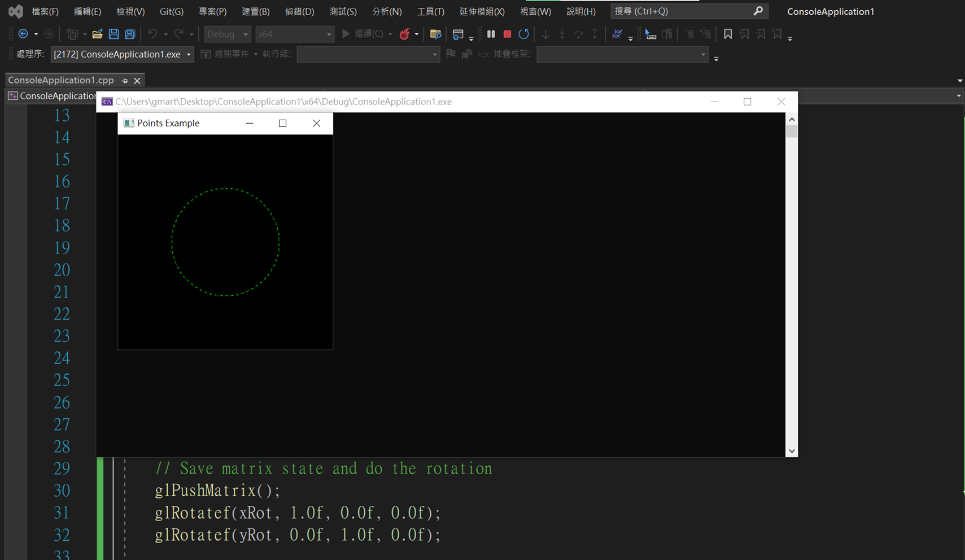Screen dimensions: 965x560
Task: Click the console window scrollbar down arrow
Action: (792, 450)
